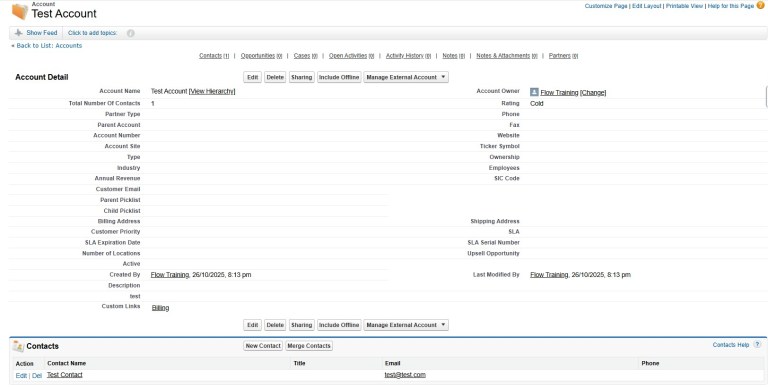768x387 pixels.
Task: Click the Account Owner user avatar icon
Action: [x=534, y=92]
